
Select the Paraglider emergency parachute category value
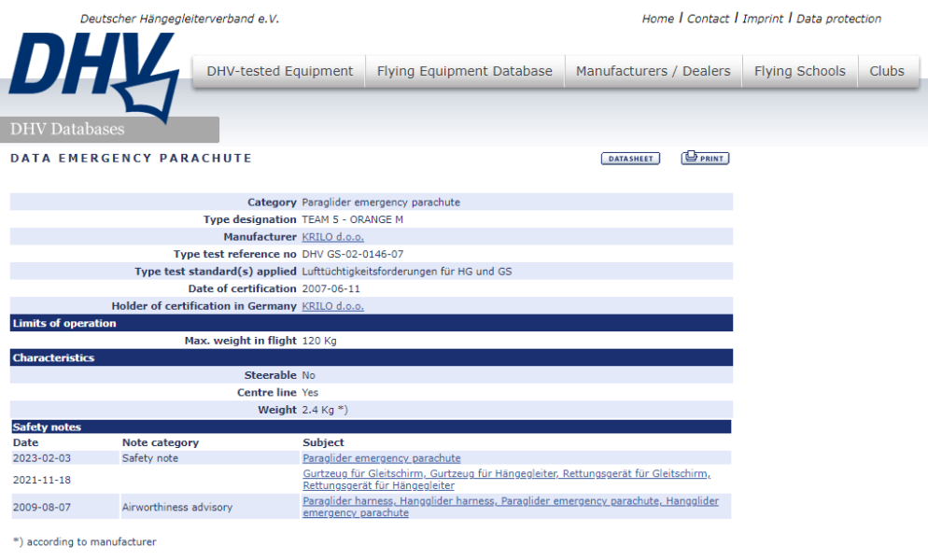[381, 203]
